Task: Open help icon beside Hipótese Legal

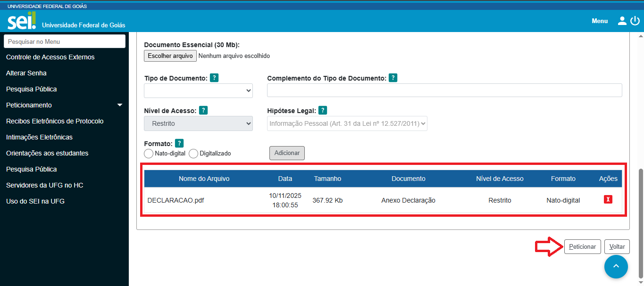Action: coord(323,110)
